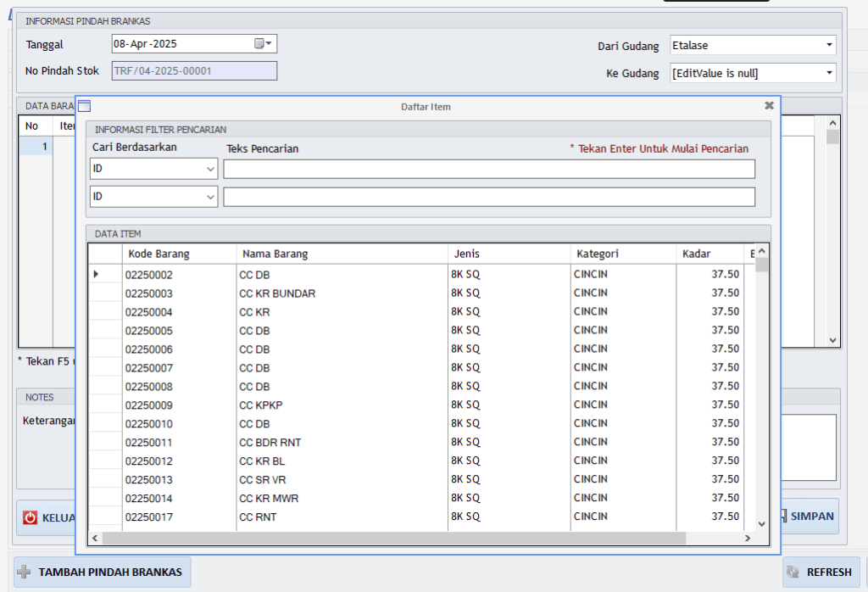Select item code 02250003

tap(149, 293)
